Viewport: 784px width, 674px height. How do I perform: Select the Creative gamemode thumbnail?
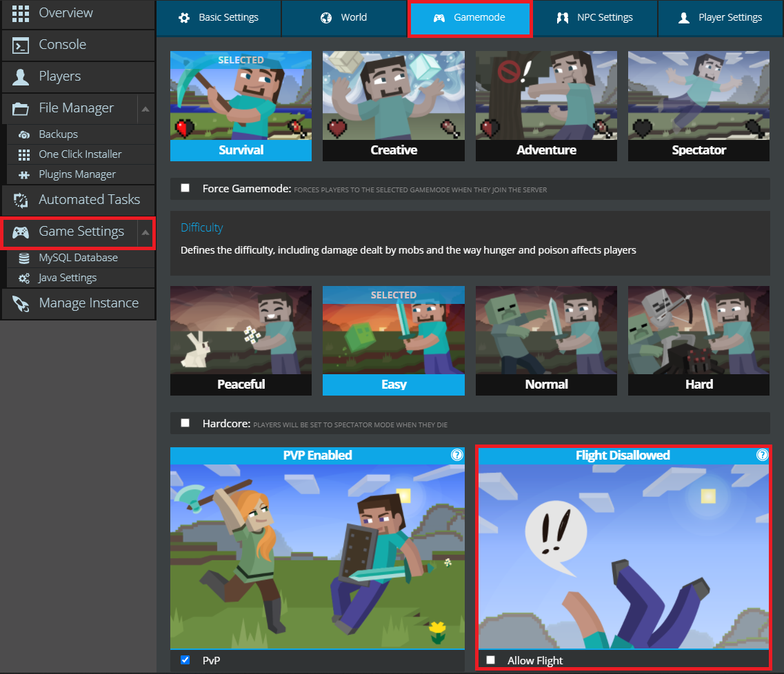[394, 105]
